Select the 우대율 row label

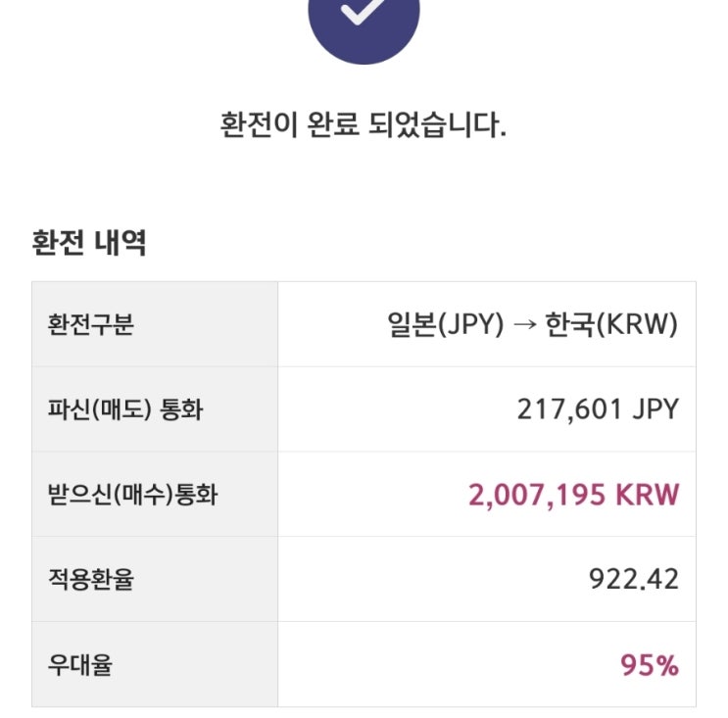tap(79, 666)
